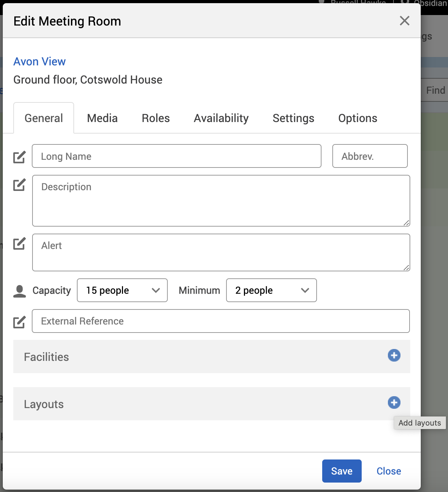The height and width of the screenshot is (492, 448).
Task: Open the Avon View room link
Action: coord(39,62)
